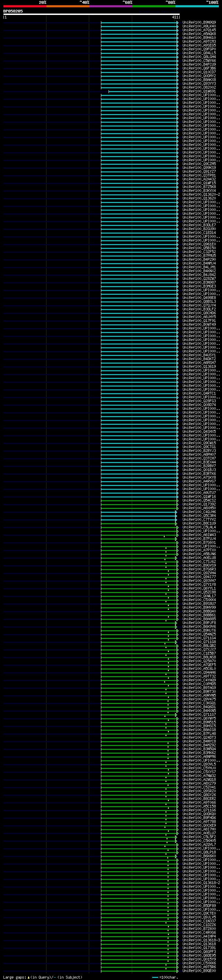222x980 pixels.
Task: Open the UniRef100_A8JHY5 entry
Action: pos(199,317)
